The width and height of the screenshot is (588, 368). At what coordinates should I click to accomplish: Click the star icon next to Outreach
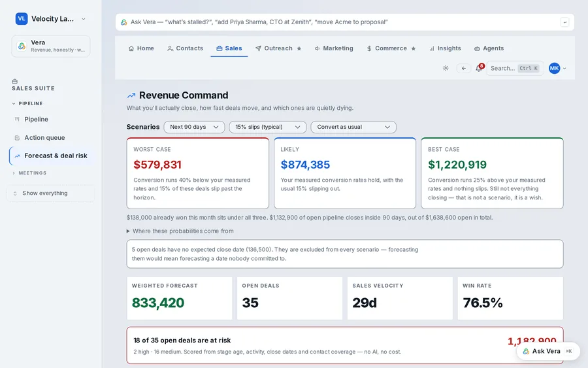tap(299, 48)
